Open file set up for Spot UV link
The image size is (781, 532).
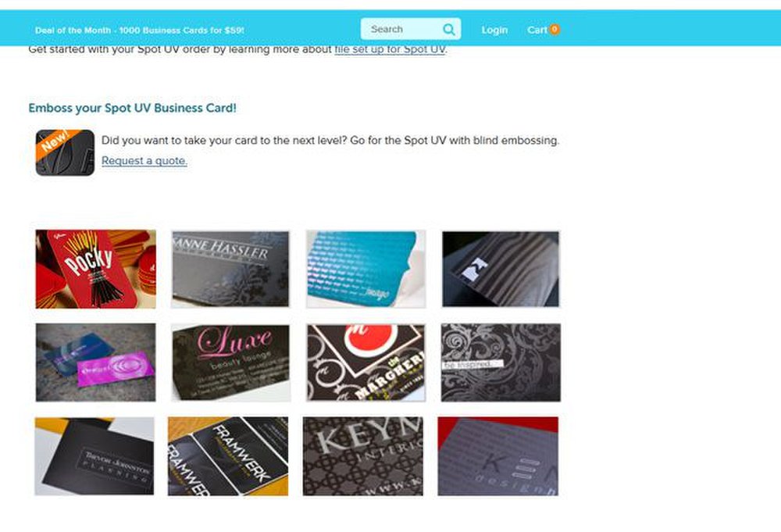390,49
